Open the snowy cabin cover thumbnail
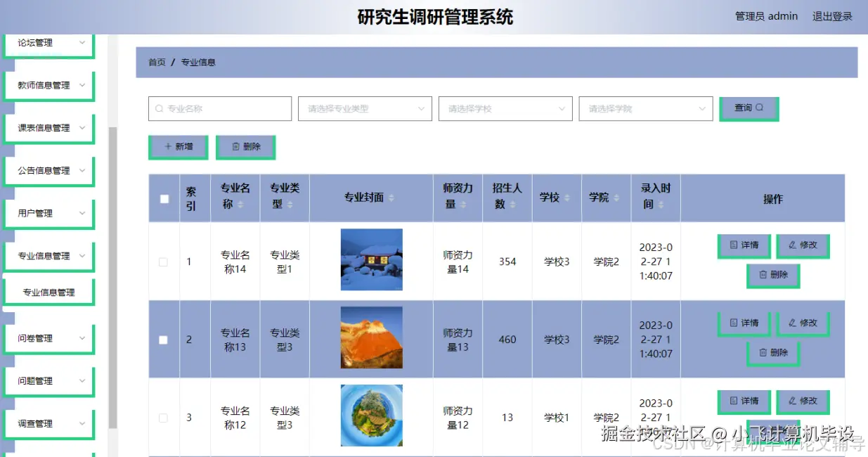Screen dimensions: 868x457 pyautogui.click(x=371, y=259)
